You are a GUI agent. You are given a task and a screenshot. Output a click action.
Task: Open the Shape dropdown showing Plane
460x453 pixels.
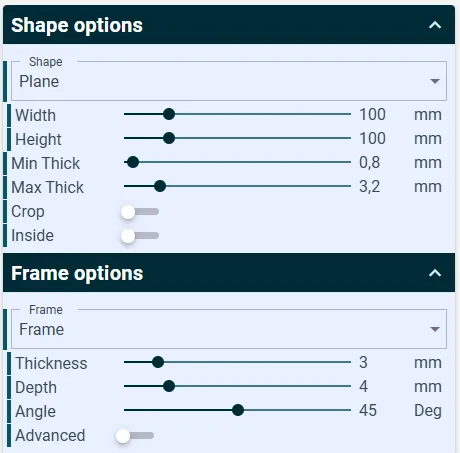pos(229,81)
